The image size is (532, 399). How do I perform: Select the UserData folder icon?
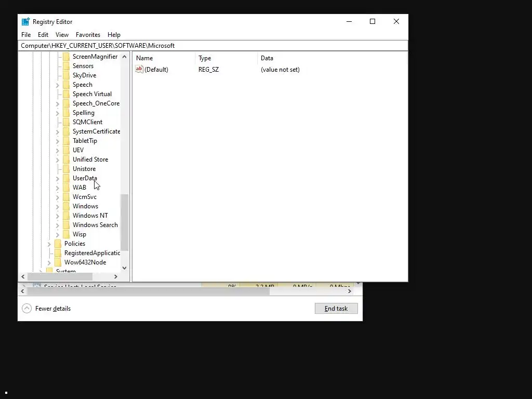(x=66, y=178)
